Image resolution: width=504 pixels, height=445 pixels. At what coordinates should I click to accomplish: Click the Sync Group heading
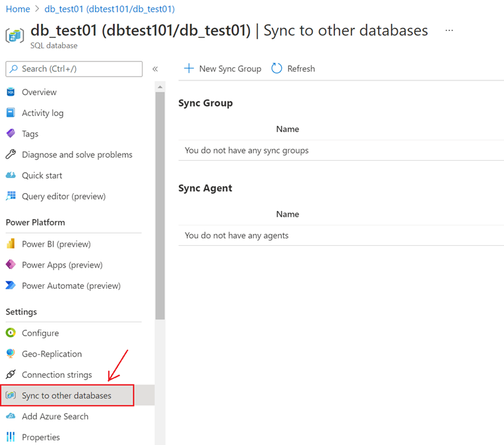tap(205, 103)
